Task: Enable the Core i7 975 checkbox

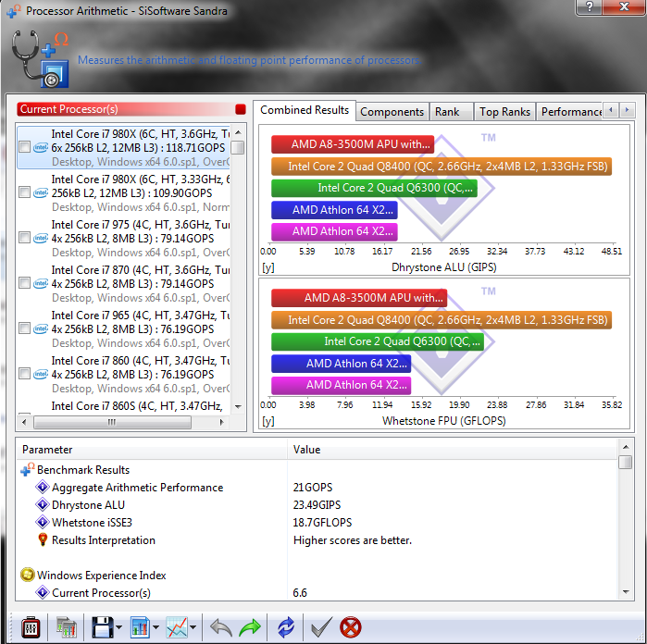Action: pyautogui.click(x=24, y=238)
